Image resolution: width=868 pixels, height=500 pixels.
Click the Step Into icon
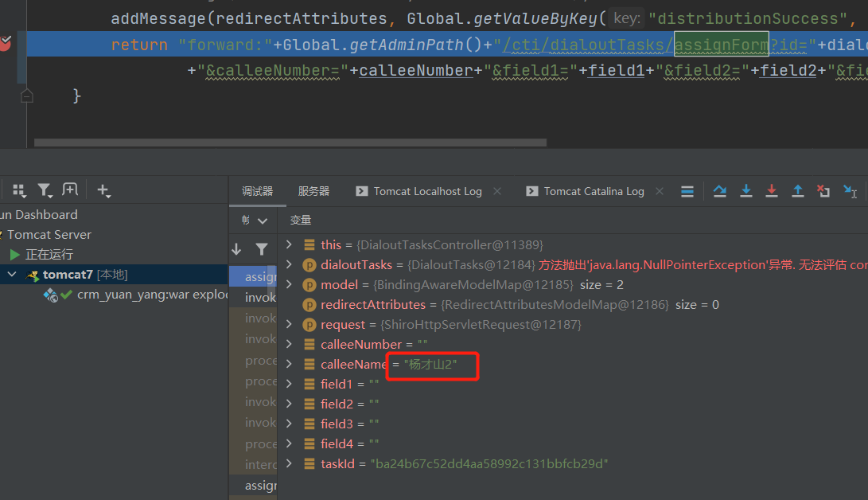745,190
